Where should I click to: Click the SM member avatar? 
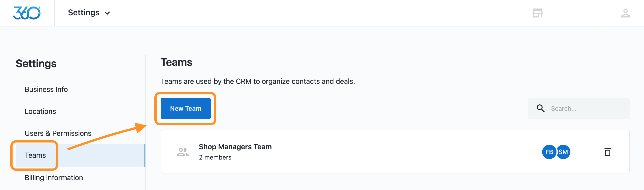tap(564, 152)
